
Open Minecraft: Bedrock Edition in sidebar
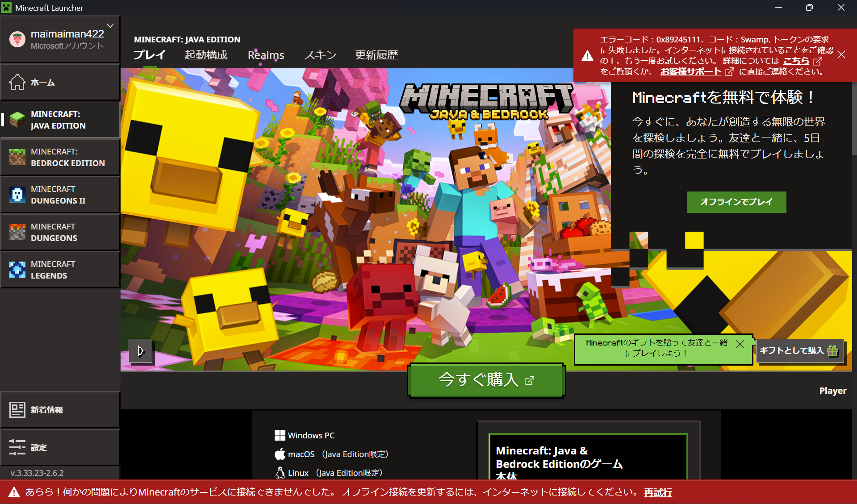click(60, 157)
